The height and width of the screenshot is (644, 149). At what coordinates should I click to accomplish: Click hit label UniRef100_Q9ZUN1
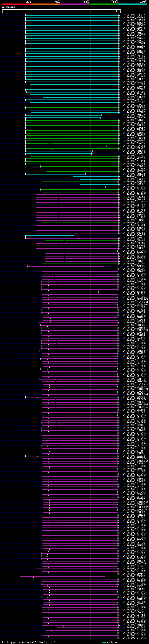(133, 46)
